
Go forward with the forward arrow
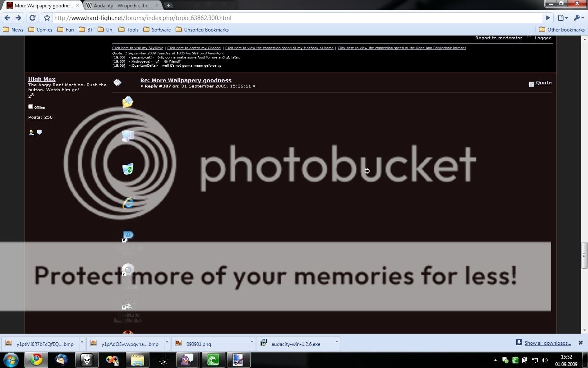(x=18, y=18)
